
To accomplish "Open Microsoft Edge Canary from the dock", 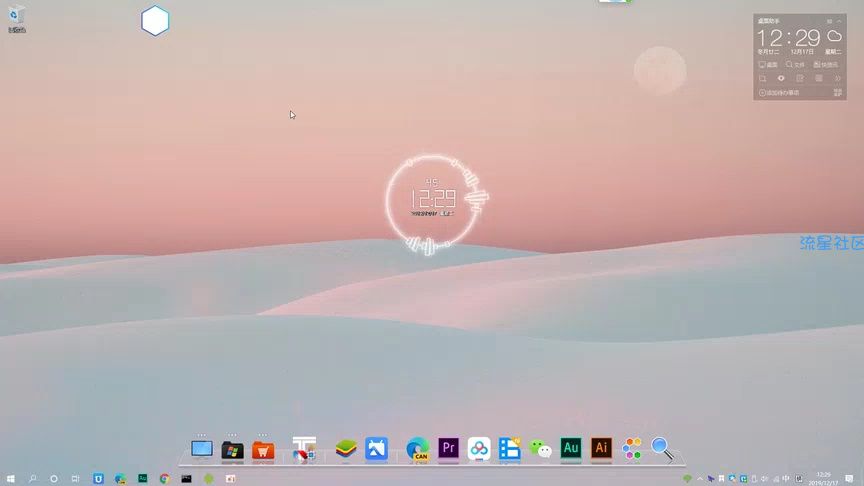I will (x=418, y=449).
